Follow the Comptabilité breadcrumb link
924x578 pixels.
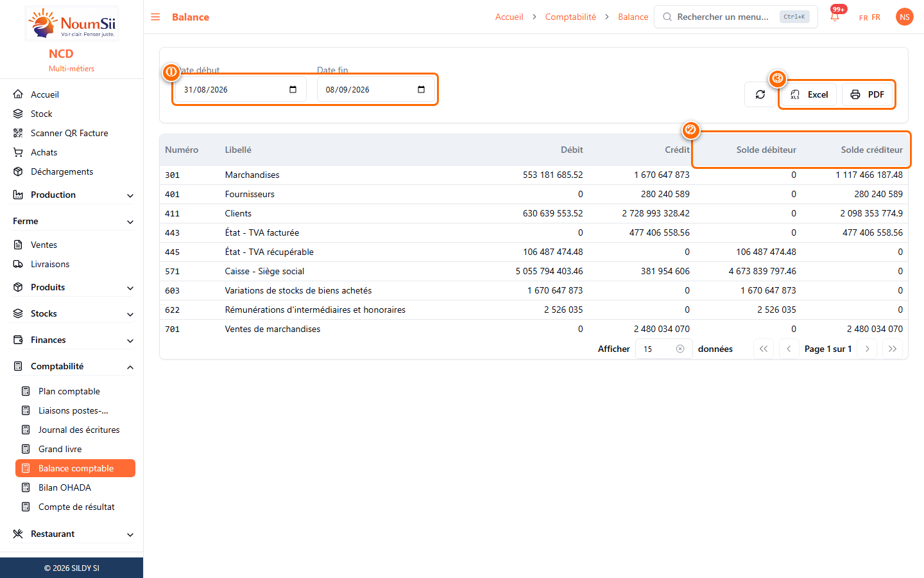[570, 17]
